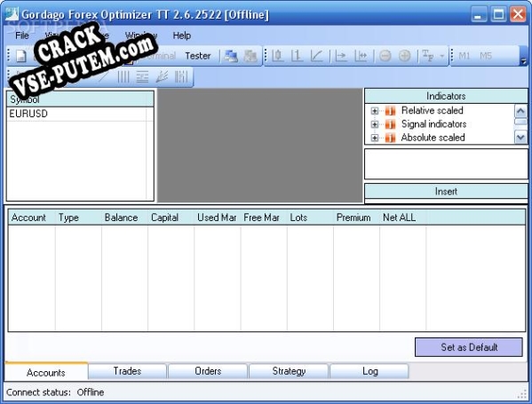Sort by the Balance column header
This screenshot has width=532, height=404.
click(125, 218)
